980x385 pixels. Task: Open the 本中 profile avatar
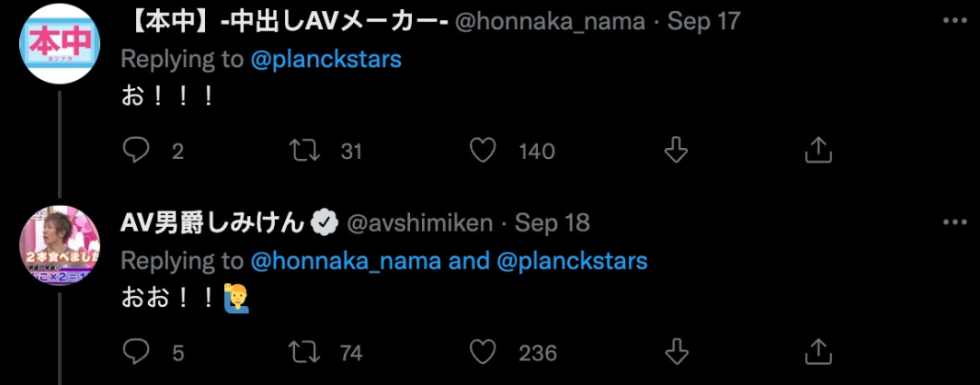click(x=60, y=43)
